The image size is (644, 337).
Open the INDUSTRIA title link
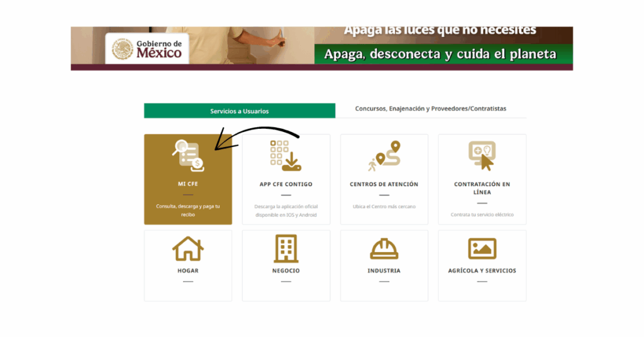click(384, 271)
